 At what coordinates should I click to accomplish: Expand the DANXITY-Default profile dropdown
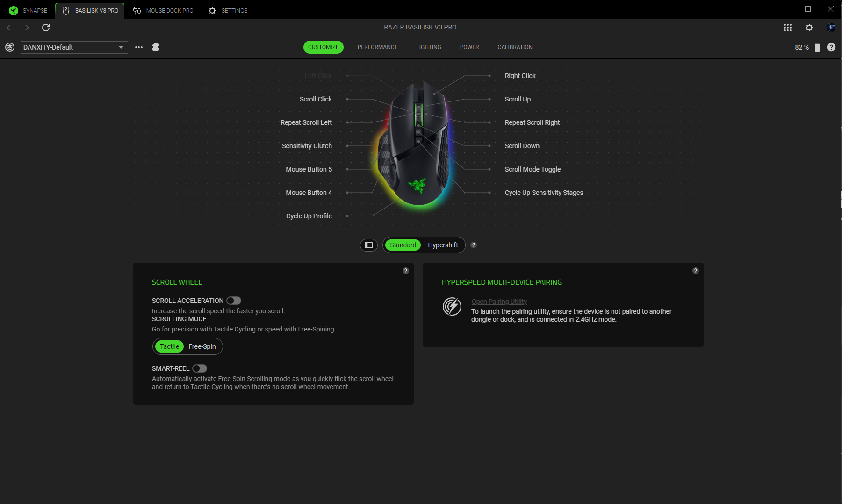click(x=74, y=47)
